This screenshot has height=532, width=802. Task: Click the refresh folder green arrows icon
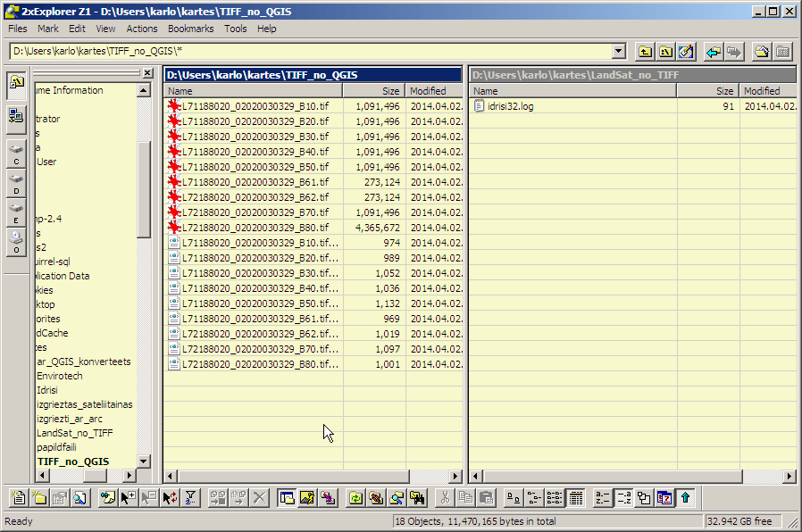(x=355, y=498)
